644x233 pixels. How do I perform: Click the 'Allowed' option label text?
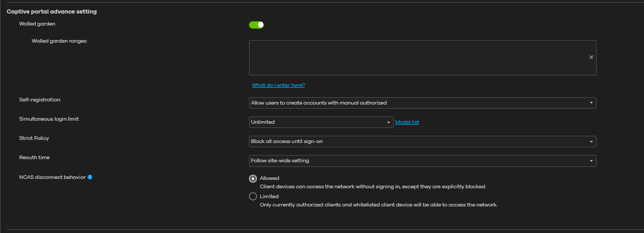tap(269, 178)
